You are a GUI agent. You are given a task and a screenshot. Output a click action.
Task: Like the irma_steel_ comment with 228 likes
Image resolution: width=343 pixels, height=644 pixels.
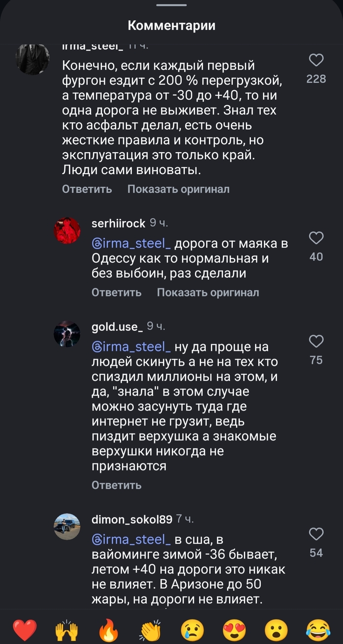316,61
